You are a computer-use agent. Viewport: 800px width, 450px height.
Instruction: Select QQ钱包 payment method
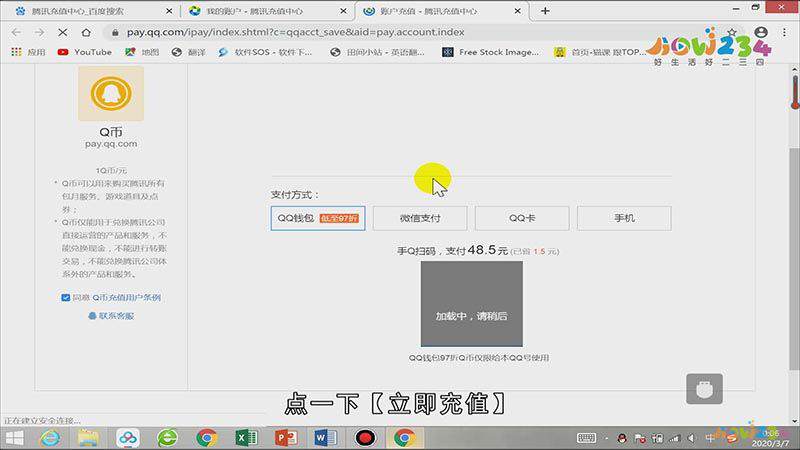click(310, 218)
